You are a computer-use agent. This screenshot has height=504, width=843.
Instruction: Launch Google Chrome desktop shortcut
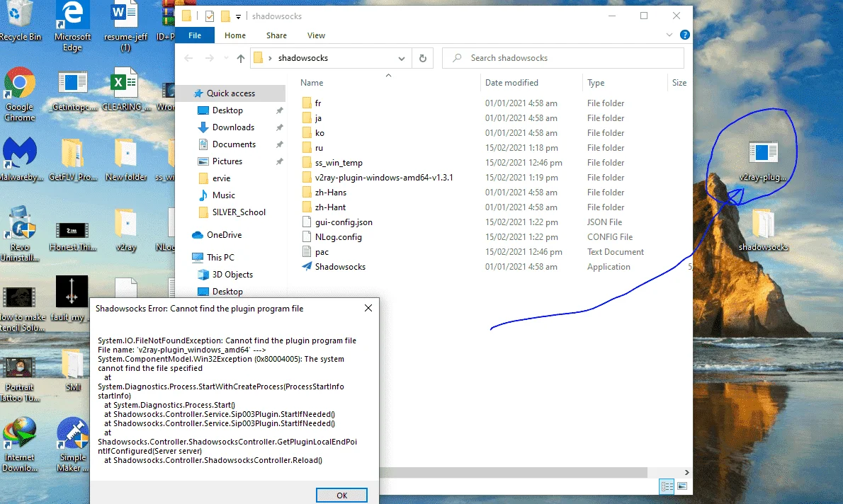tap(20, 94)
